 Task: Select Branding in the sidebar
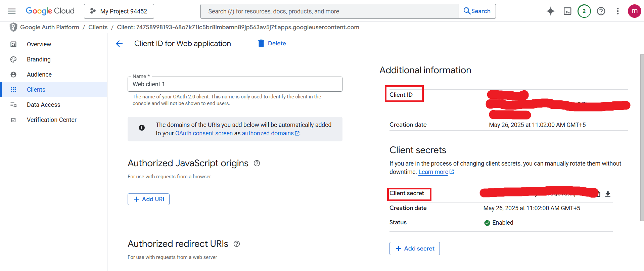click(39, 59)
